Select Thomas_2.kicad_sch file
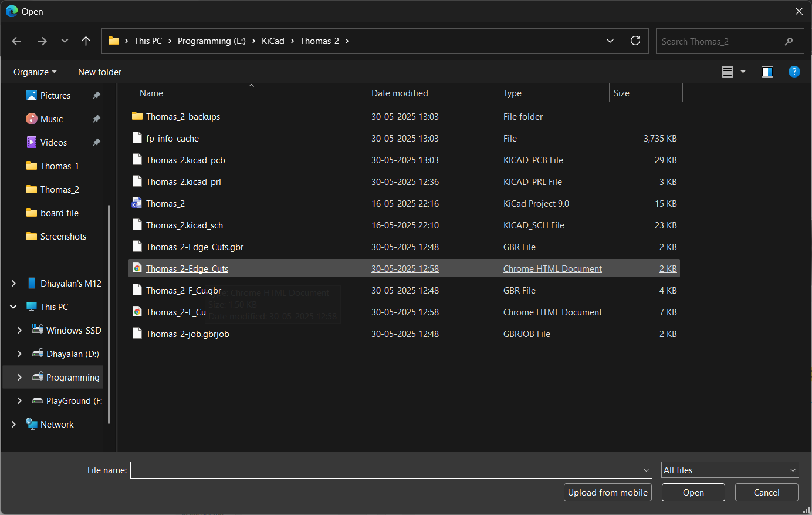This screenshot has width=812, height=515. pyautogui.click(x=404, y=225)
